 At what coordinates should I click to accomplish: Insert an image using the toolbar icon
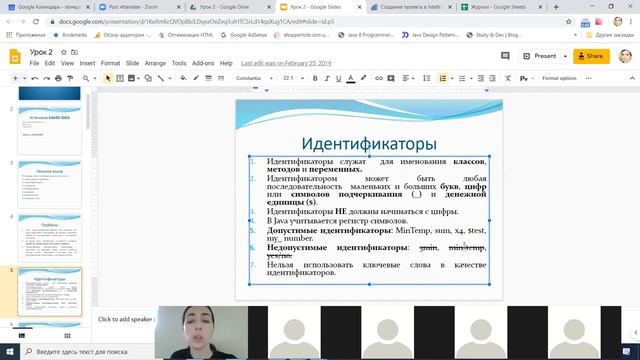131,78
